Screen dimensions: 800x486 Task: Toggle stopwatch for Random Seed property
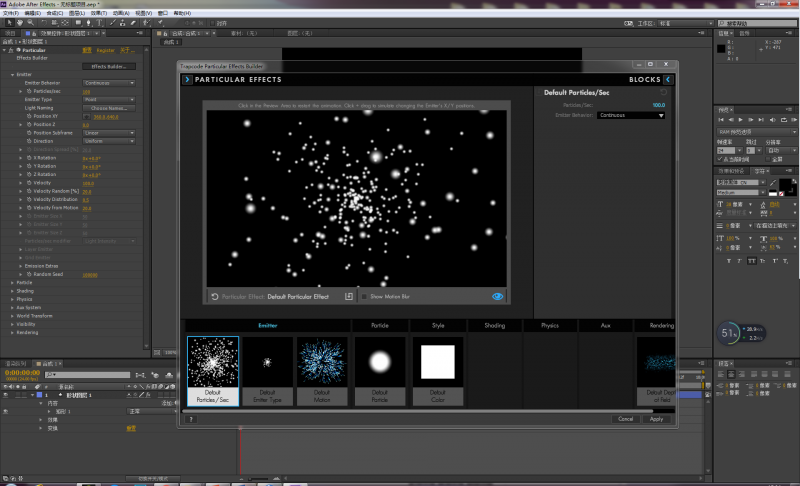tap(29, 274)
